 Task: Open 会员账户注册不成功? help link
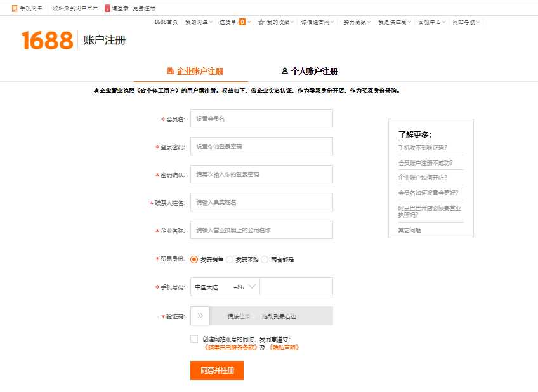(426, 163)
